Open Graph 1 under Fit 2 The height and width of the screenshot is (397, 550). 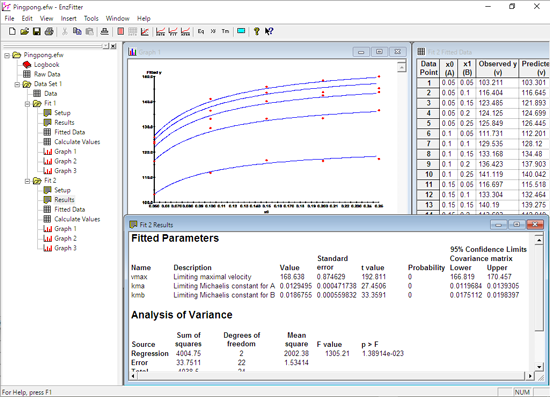pyautogui.click(x=65, y=229)
